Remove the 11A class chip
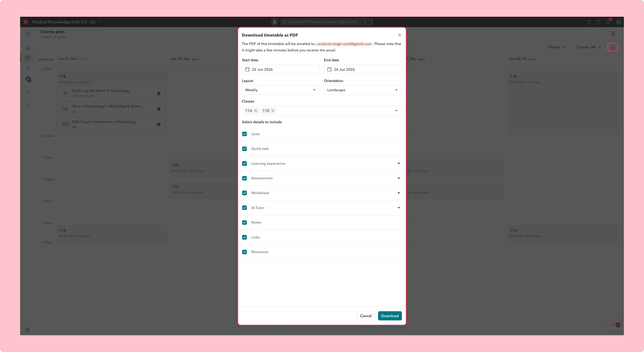644x352 pixels. click(256, 111)
